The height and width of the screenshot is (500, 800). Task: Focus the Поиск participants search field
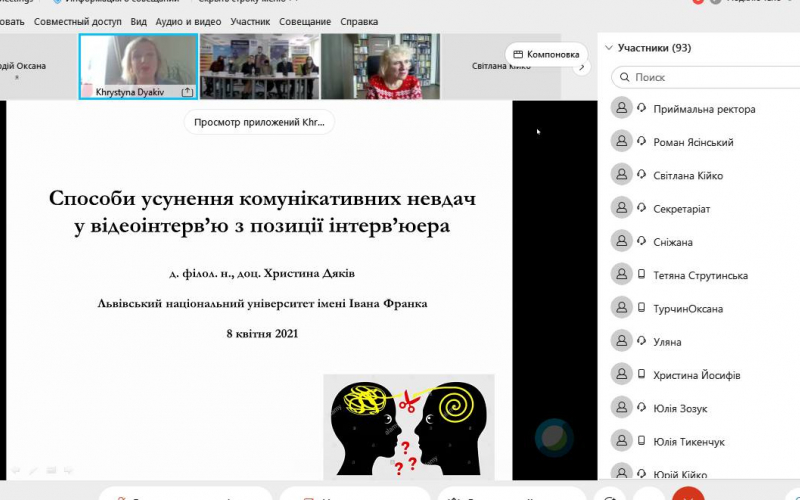[706, 78]
